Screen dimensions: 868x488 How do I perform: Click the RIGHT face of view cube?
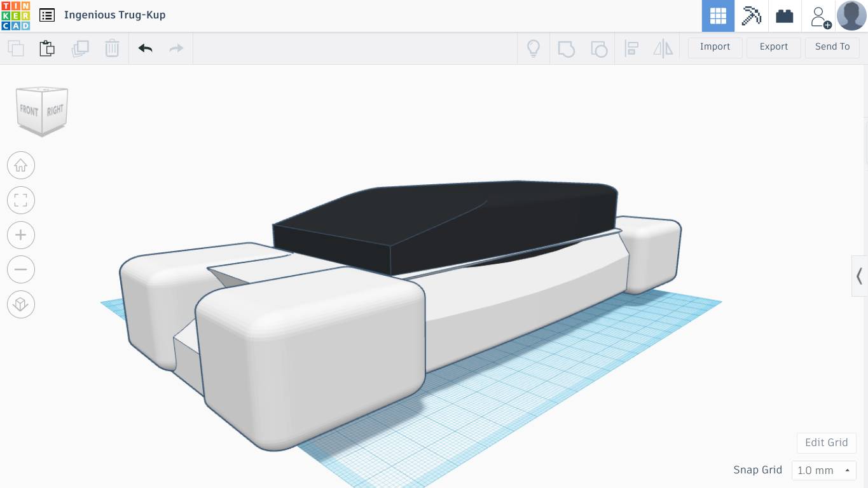[x=55, y=110]
